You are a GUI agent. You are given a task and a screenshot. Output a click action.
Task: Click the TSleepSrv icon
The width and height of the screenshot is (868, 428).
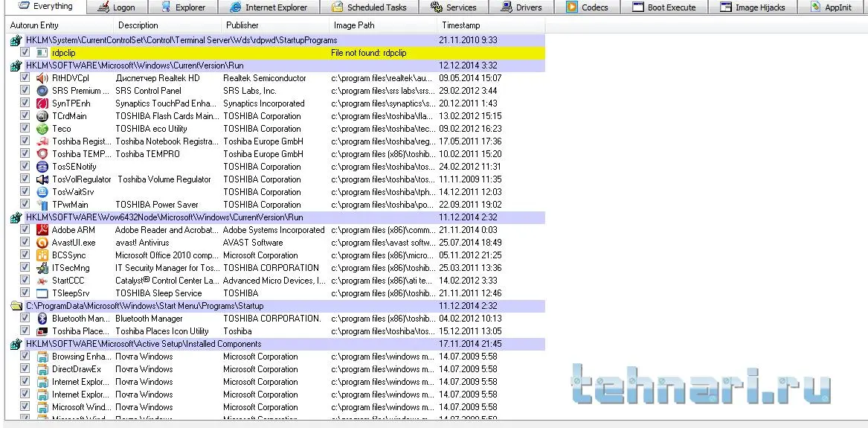(x=42, y=293)
